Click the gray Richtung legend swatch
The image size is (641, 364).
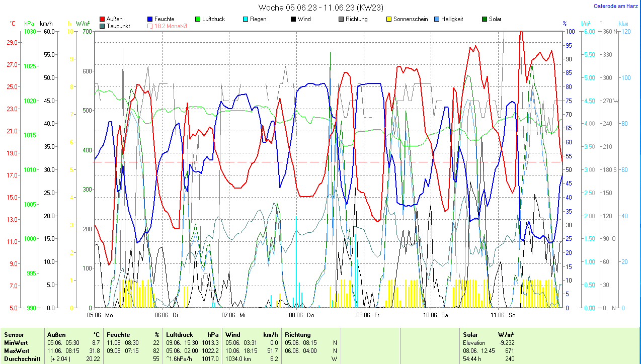pyautogui.click(x=341, y=19)
